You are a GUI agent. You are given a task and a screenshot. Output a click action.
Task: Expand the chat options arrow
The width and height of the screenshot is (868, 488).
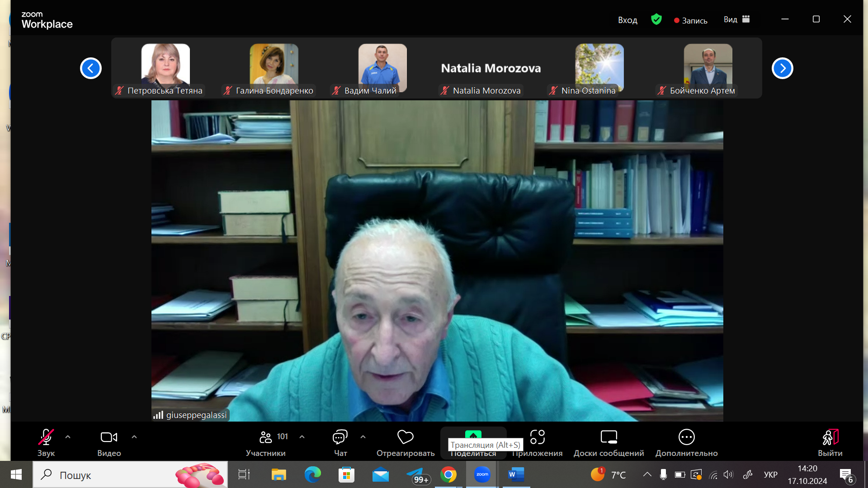[x=363, y=437]
